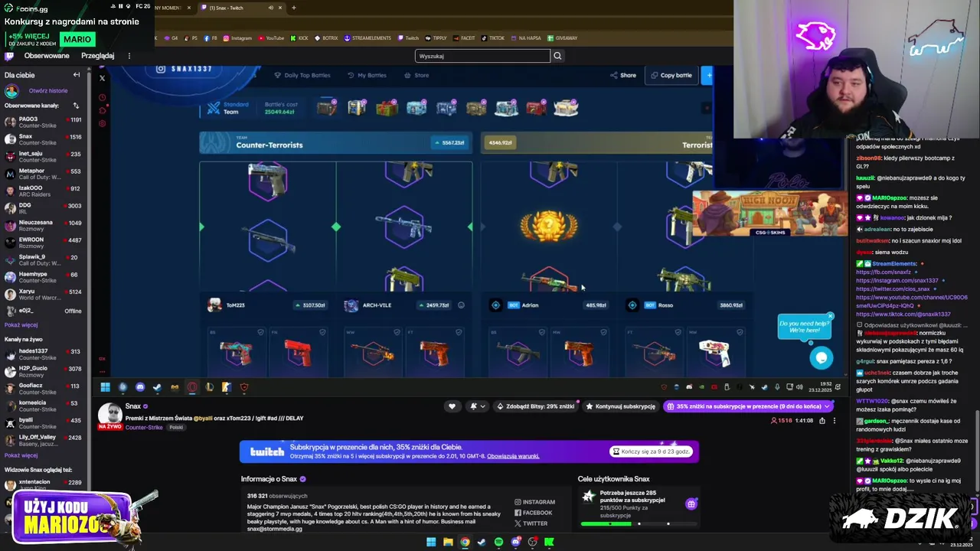This screenshot has width=980, height=551.
Task: Switch to the Przeglądaj tab
Action: tap(97, 56)
